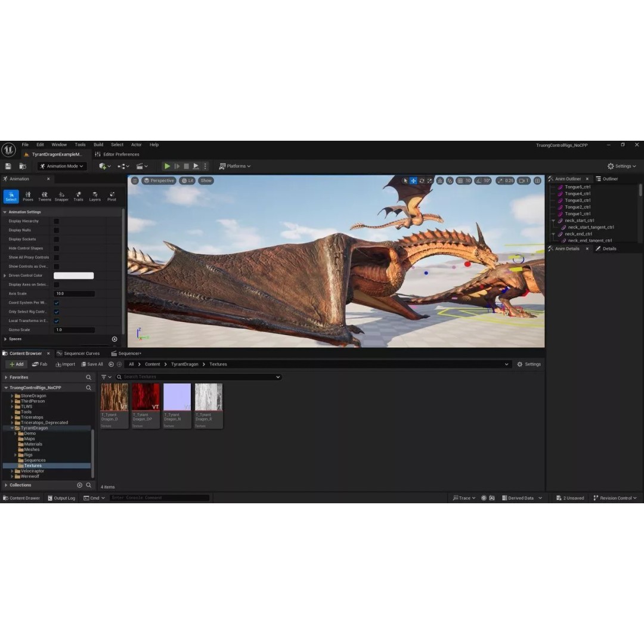The height and width of the screenshot is (644, 644).
Task: Open the Tools menu
Action: pyautogui.click(x=80, y=144)
